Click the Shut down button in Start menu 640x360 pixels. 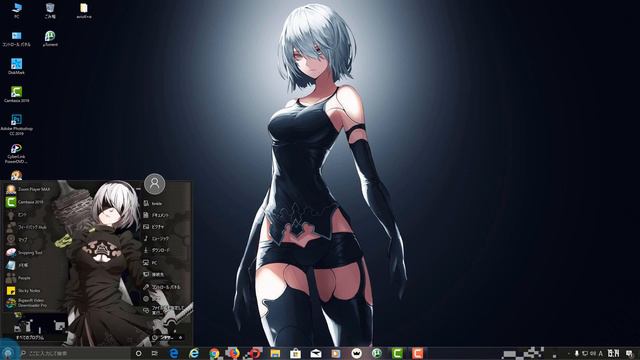click(163, 338)
